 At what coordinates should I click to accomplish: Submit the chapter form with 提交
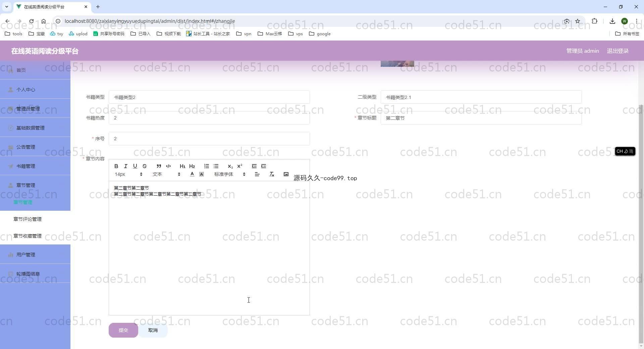123,330
